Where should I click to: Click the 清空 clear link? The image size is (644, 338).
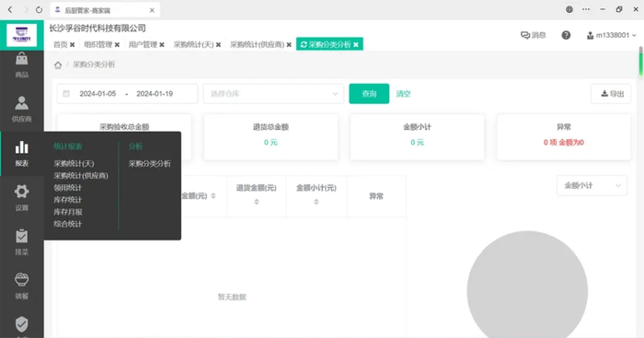403,94
